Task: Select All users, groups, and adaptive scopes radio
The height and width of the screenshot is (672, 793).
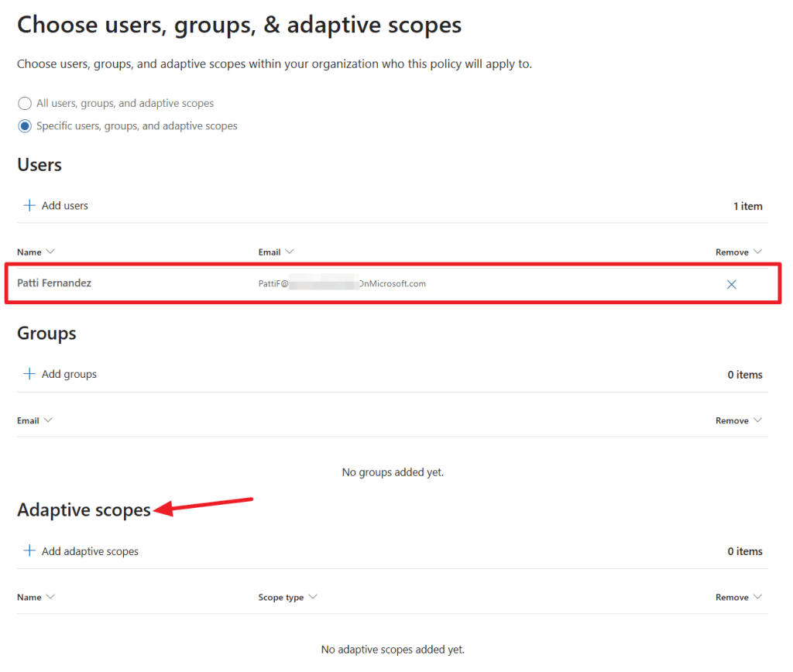Action: 25,103
